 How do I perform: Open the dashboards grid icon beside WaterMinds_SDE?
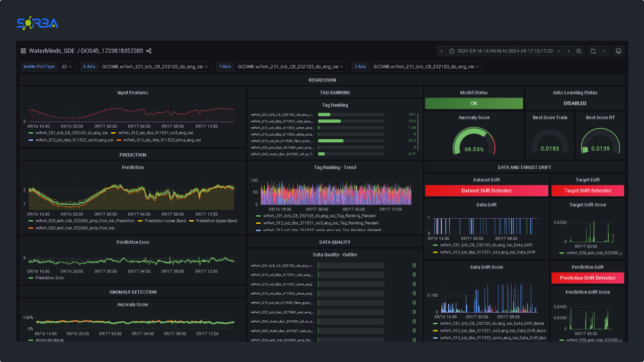click(x=23, y=51)
